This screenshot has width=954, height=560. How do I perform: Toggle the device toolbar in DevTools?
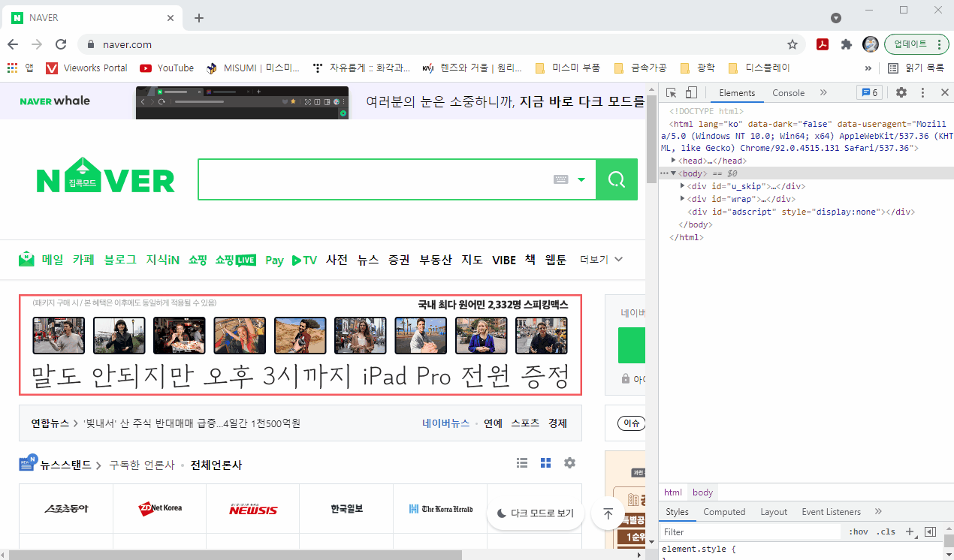(x=691, y=93)
